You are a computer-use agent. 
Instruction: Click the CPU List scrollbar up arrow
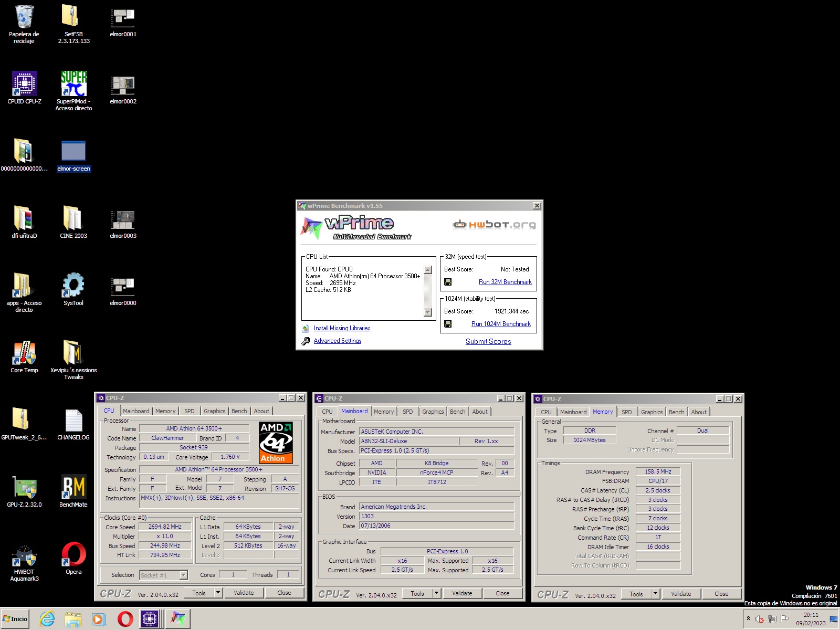coord(427,270)
